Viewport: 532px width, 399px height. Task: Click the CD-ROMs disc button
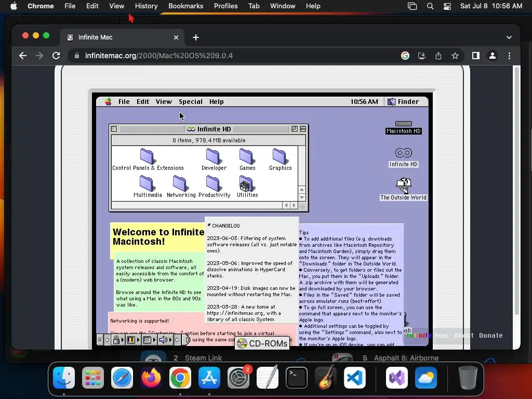point(262,343)
